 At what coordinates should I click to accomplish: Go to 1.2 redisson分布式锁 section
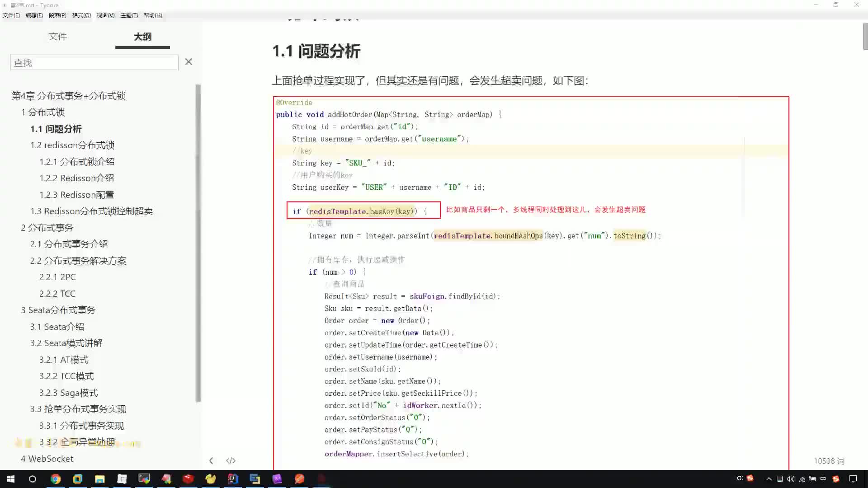point(72,145)
